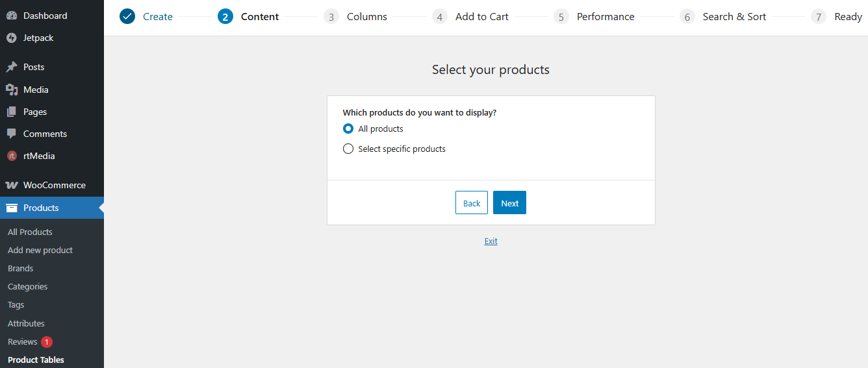The width and height of the screenshot is (868, 368).
Task: Click the rtMedia red logo icon
Action: 12,156
